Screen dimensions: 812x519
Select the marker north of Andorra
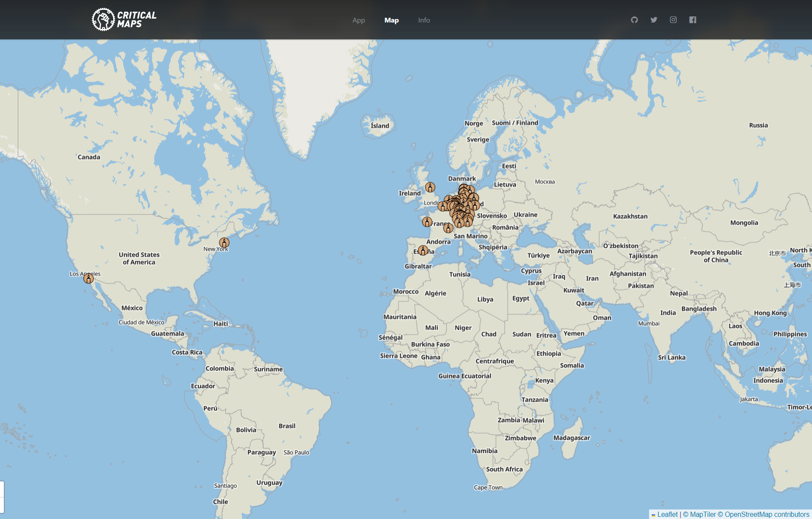click(x=448, y=228)
